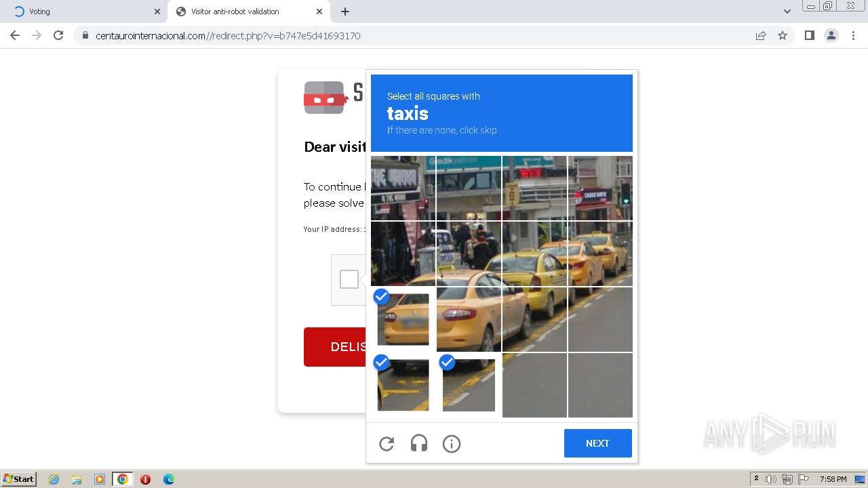The width and height of the screenshot is (868, 488).
Task: Minimize the browser window
Action: pos(811,5)
